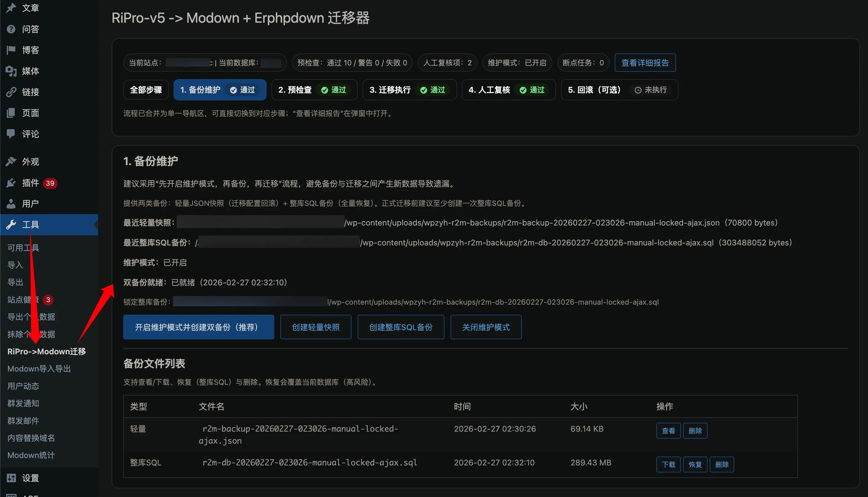This screenshot has width=868, height=497.
Task: Switch to step 3. 迁移执行 tab
Action: point(409,90)
